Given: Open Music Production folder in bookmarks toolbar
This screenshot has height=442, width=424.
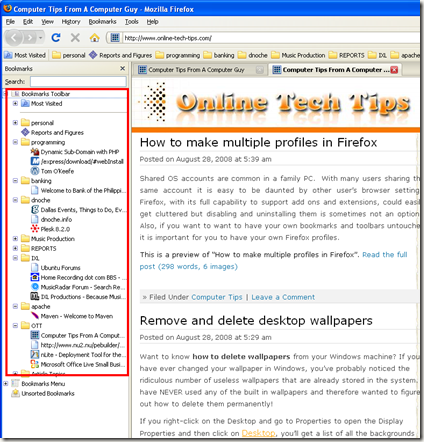Looking at the screenshot, I should 298,55.
